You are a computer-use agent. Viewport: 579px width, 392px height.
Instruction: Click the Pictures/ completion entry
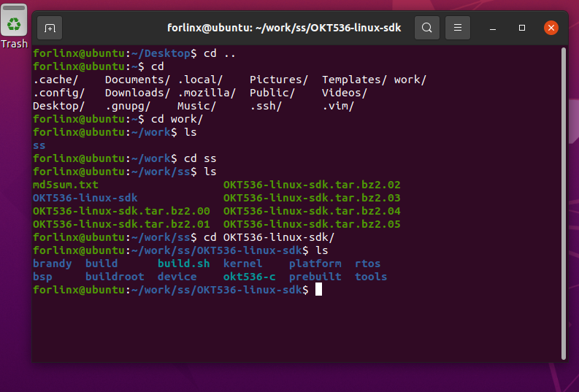coord(279,80)
